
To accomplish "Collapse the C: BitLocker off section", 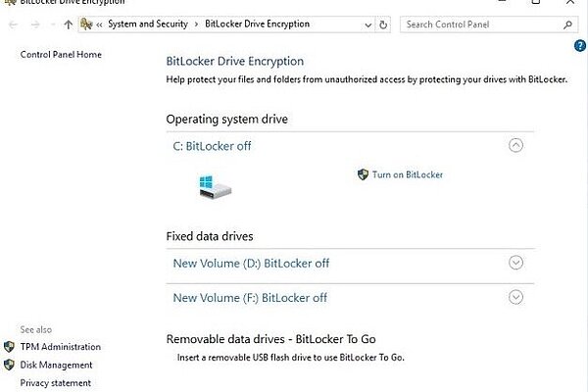I will point(515,145).
